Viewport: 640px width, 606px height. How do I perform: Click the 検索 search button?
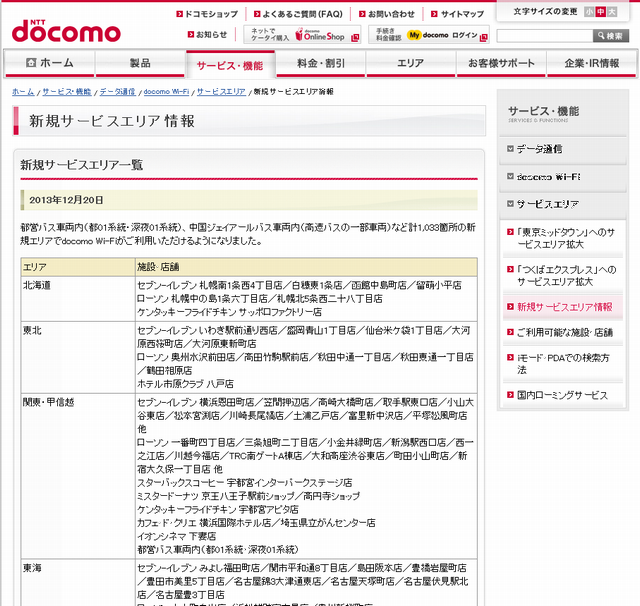point(611,36)
